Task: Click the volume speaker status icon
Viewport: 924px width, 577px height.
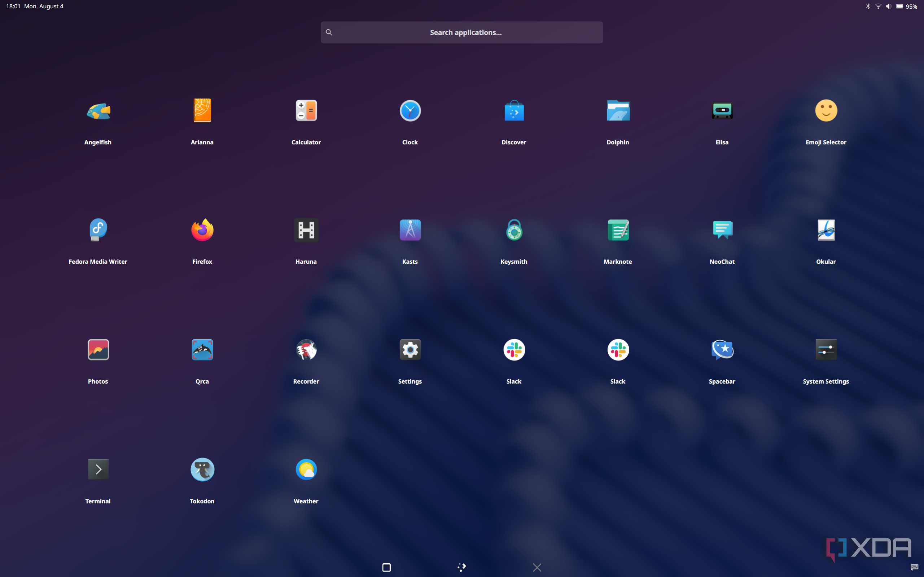Action: click(x=889, y=6)
